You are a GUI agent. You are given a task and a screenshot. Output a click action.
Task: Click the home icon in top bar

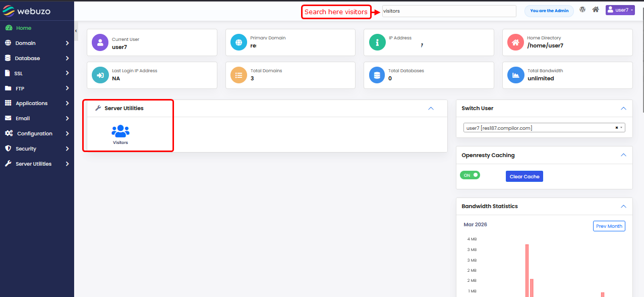[596, 10]
